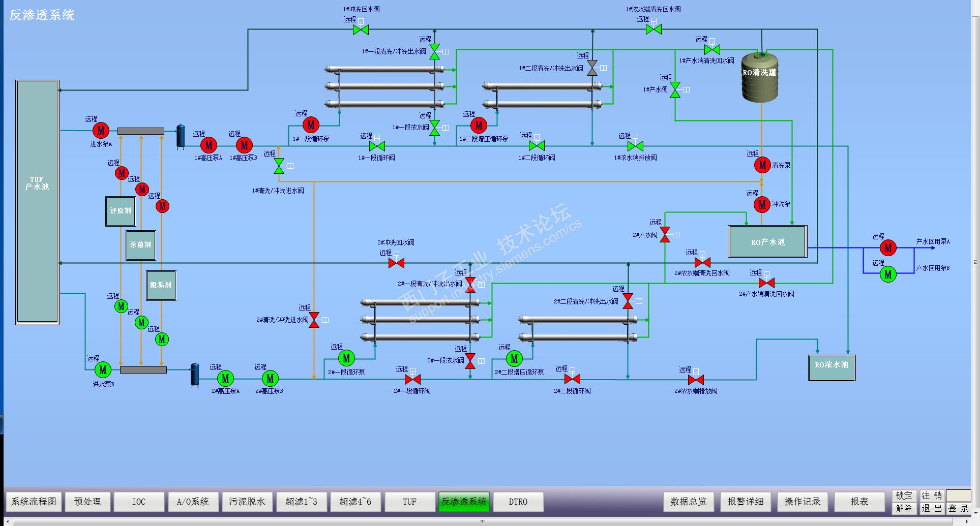Viewport: 980px width, 526px height.
Task: Click the green 进水泵B motor icon
Action: pyautogui.click(x=103, y=370)
